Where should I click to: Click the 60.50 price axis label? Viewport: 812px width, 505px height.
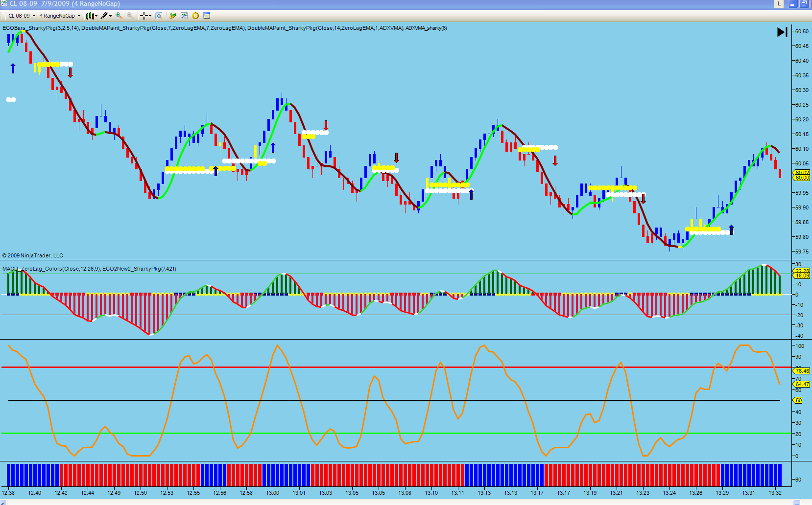click(x=802, y=31)
